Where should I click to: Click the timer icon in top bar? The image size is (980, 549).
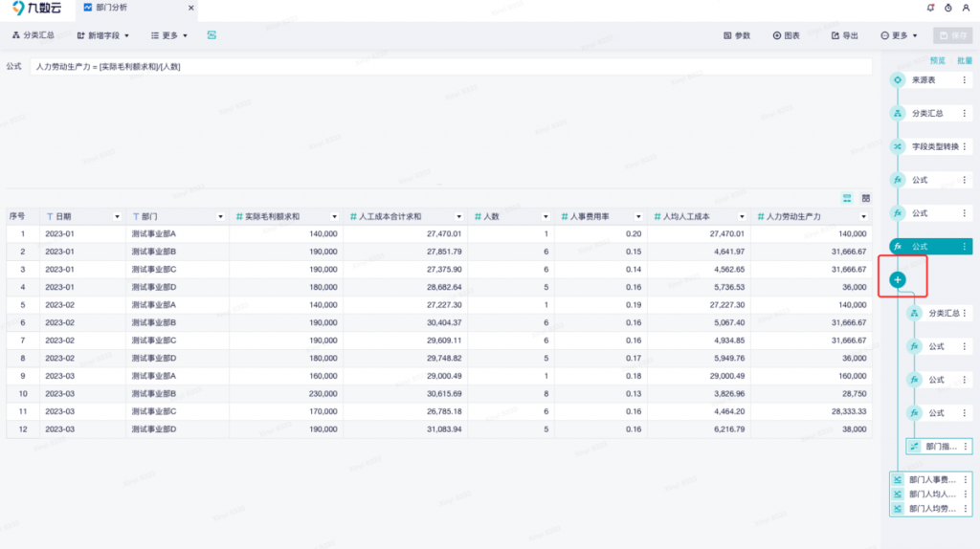coord(948,8)
